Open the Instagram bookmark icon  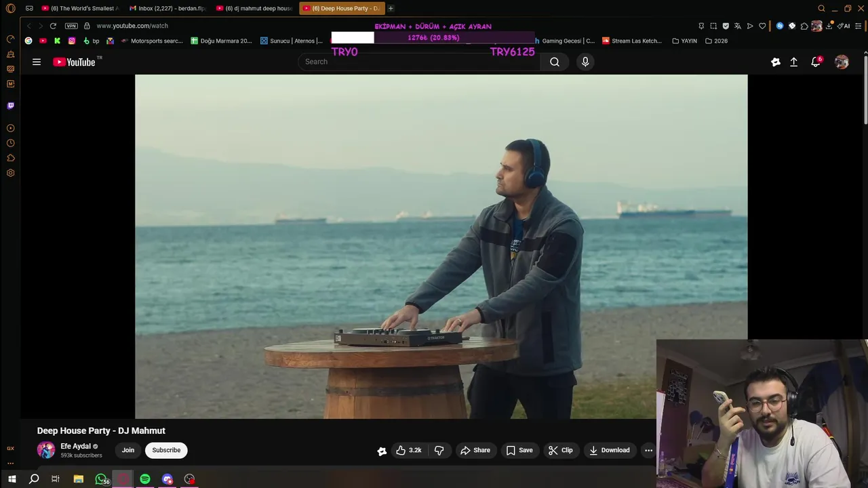point(72,41)
